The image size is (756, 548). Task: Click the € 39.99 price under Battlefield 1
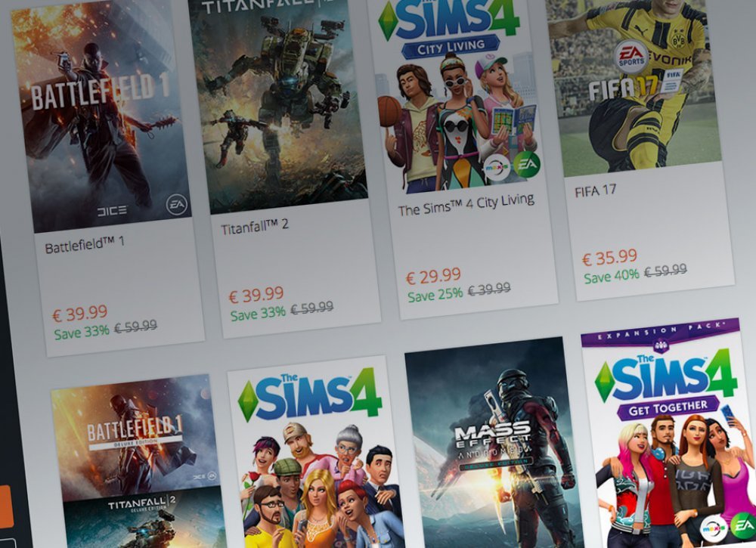pos(80,314)
